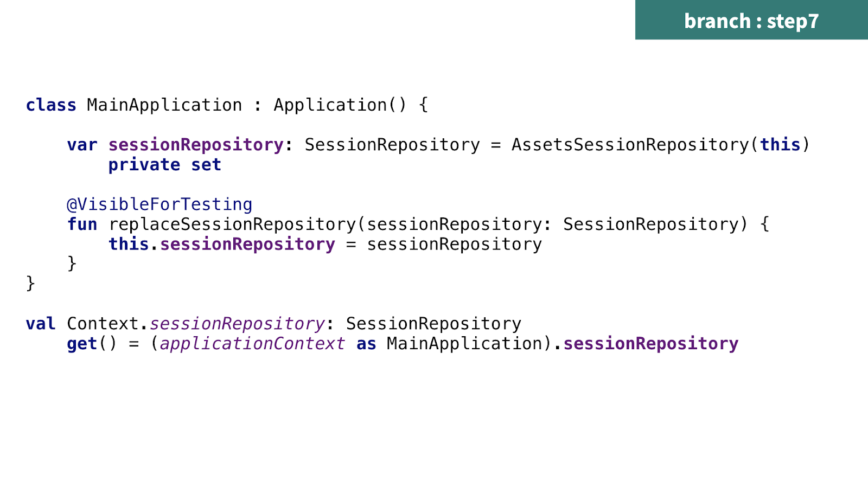The image size is (868, 488).
Task: Click 'this.sessionRepository' in the assignment line
Action: click(222, 244)
